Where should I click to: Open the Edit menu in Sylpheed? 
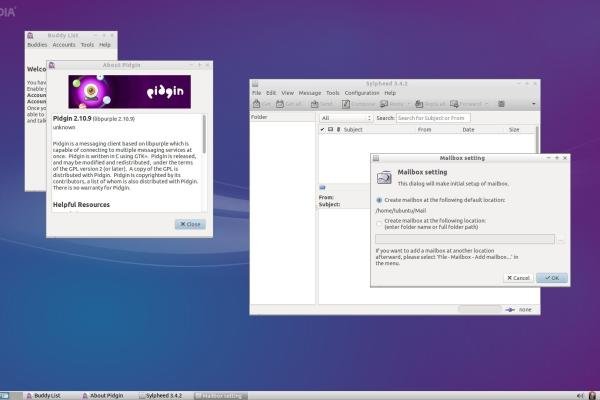[x=271, y=93]
